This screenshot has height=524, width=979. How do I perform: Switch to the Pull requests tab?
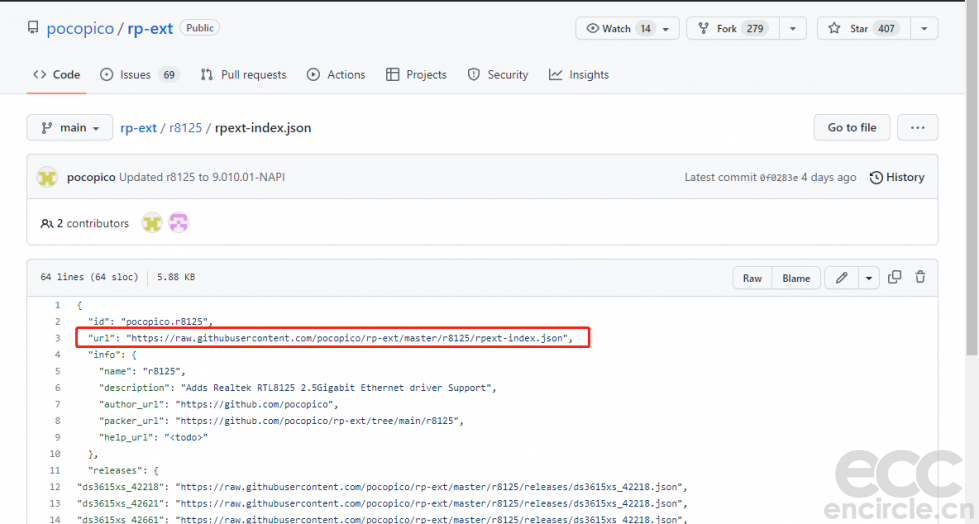243,75
